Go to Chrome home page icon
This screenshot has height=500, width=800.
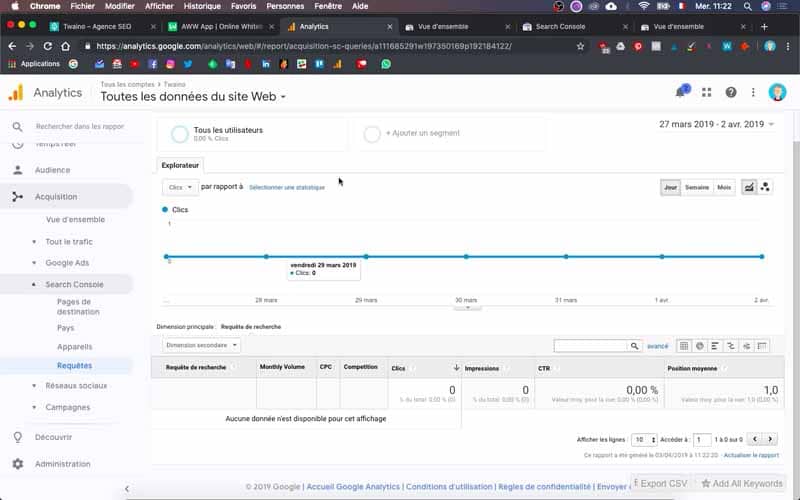click(65, 46)
